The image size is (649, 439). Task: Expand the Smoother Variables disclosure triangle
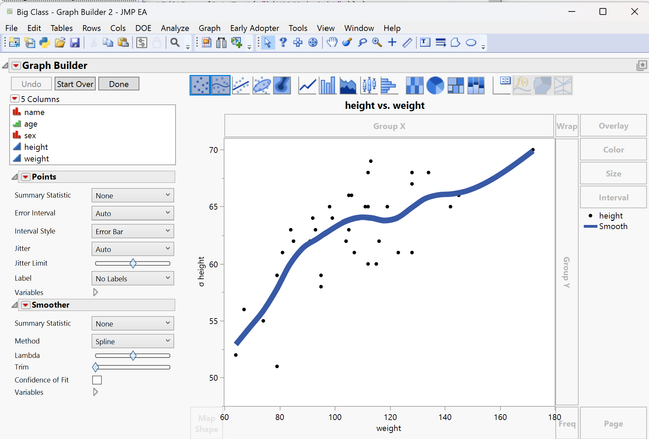95,392
